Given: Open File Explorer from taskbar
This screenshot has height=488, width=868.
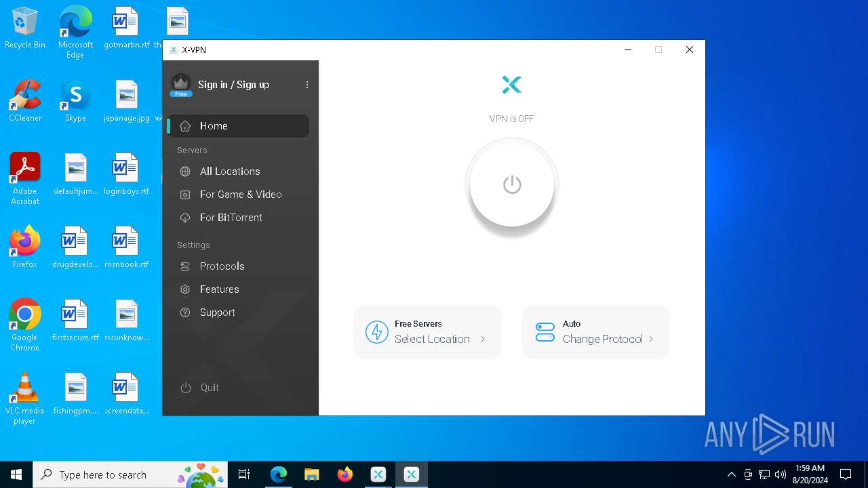Looking at the screenshot, I should click(x=312, y=474).
